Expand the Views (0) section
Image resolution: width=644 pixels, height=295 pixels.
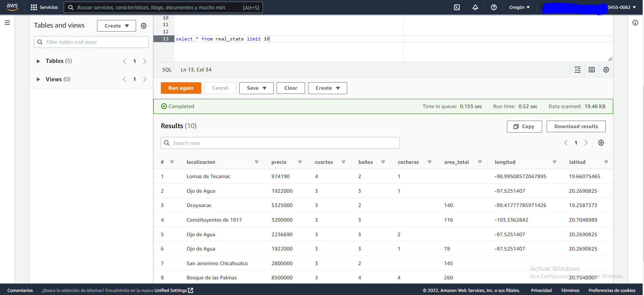coord(38,79)
